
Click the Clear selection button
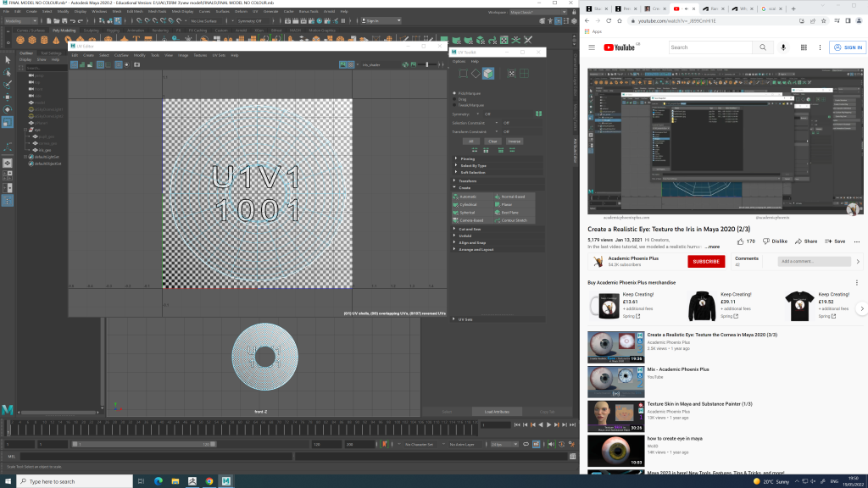[492, 141]
